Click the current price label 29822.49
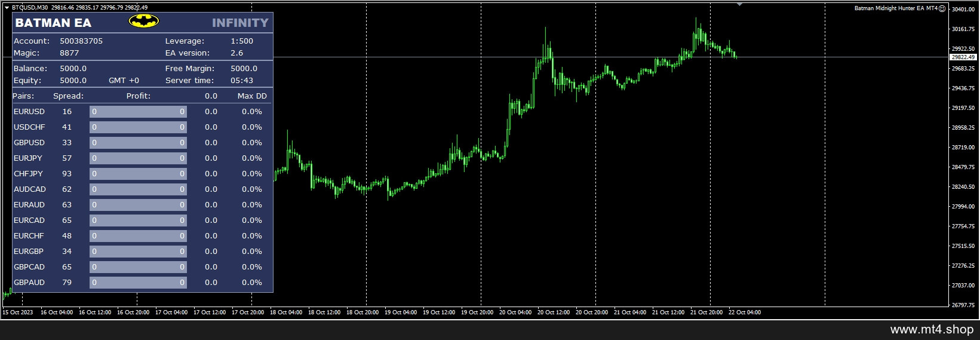Screen dimensions: 980x340 (x=963, y=57)
